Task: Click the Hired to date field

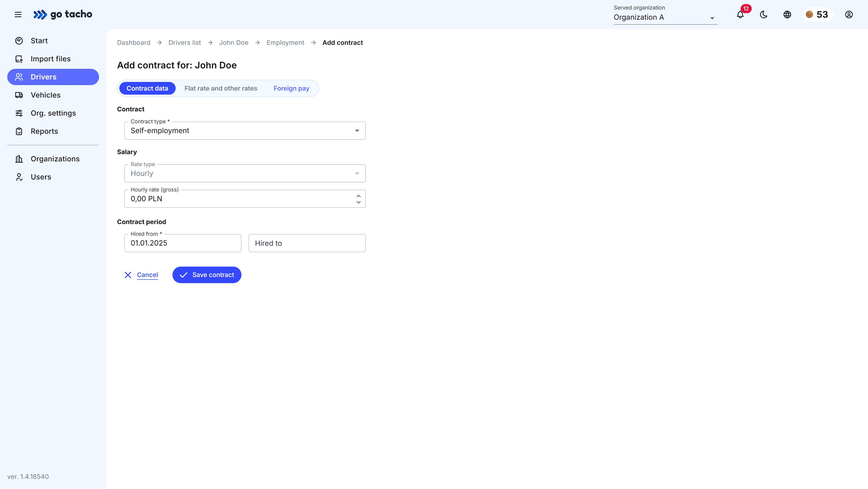Action: click(x=307, y=243)
